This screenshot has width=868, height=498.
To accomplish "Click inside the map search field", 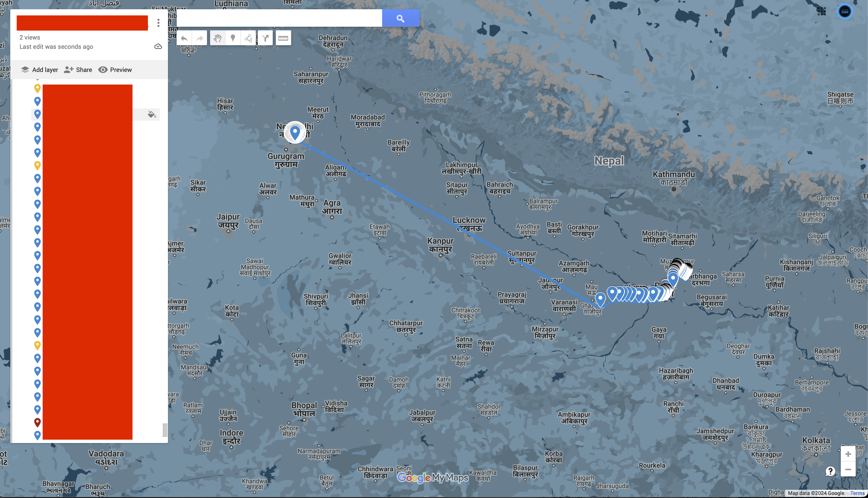I will [x=279, y=18].
